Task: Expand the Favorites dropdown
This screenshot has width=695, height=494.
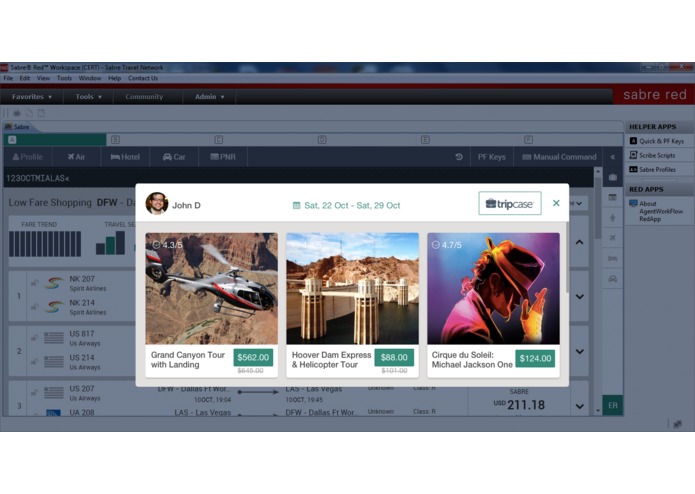Action: tap(32, 97)
